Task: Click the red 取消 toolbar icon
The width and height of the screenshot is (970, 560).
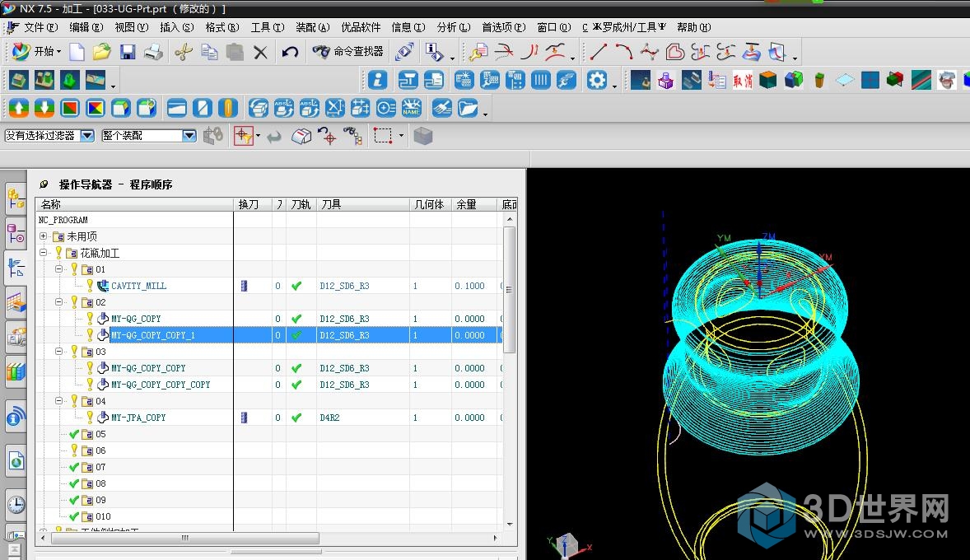Action: click(743, 81)
